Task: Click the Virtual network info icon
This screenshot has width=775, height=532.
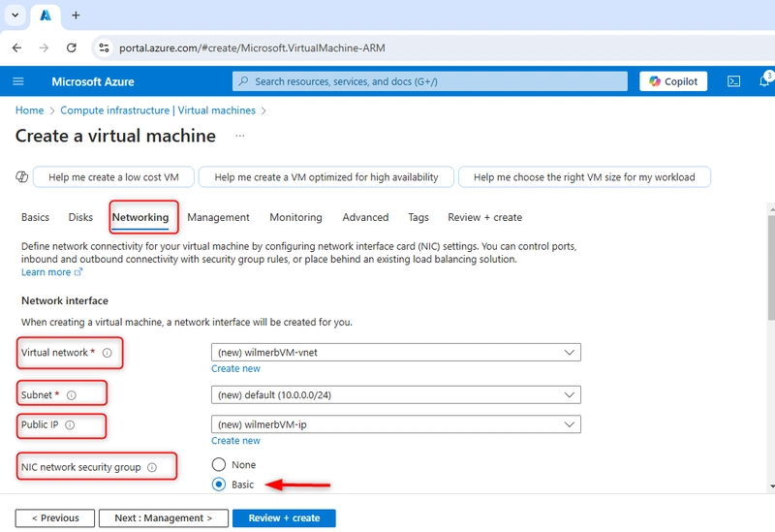Action: 108,353
